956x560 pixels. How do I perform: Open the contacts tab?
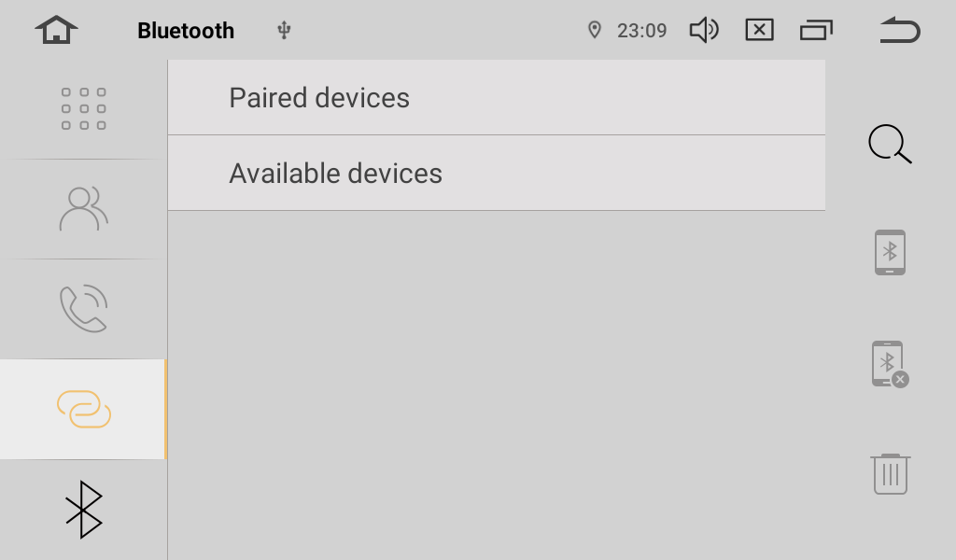pos(83,209)
